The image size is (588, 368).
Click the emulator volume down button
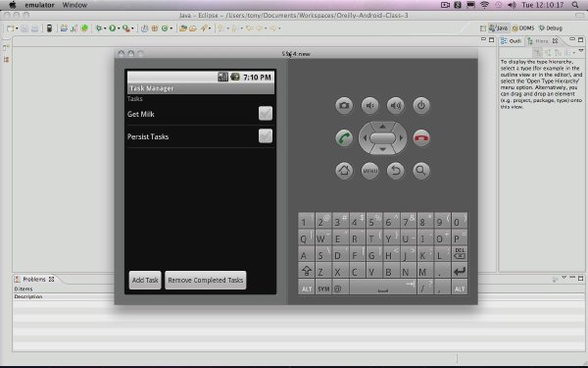[x=369, y=106]
